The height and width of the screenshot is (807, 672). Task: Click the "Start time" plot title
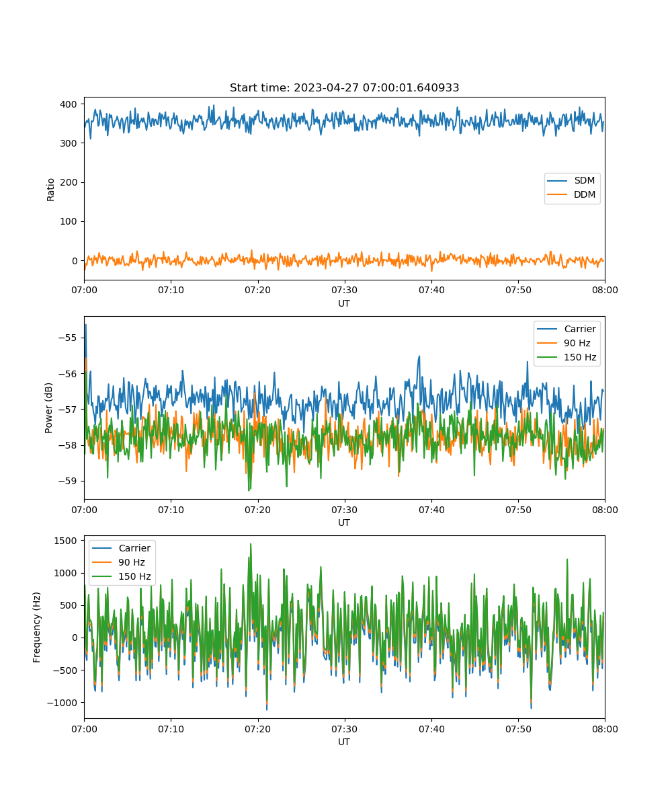[344, 88]
